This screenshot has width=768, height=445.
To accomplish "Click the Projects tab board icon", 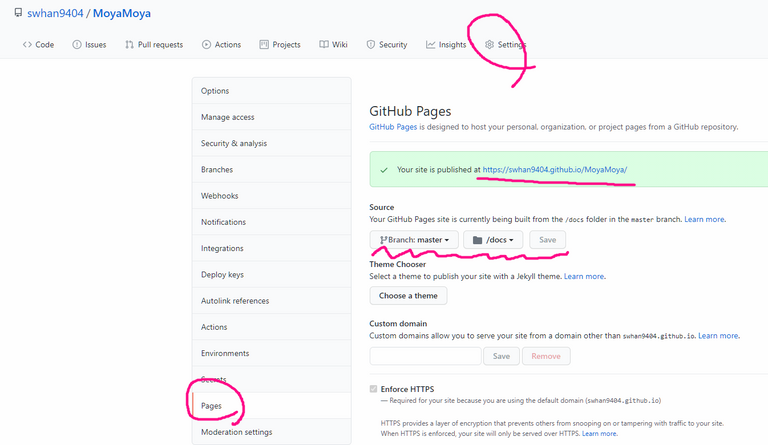I will (x=264, y=45).
